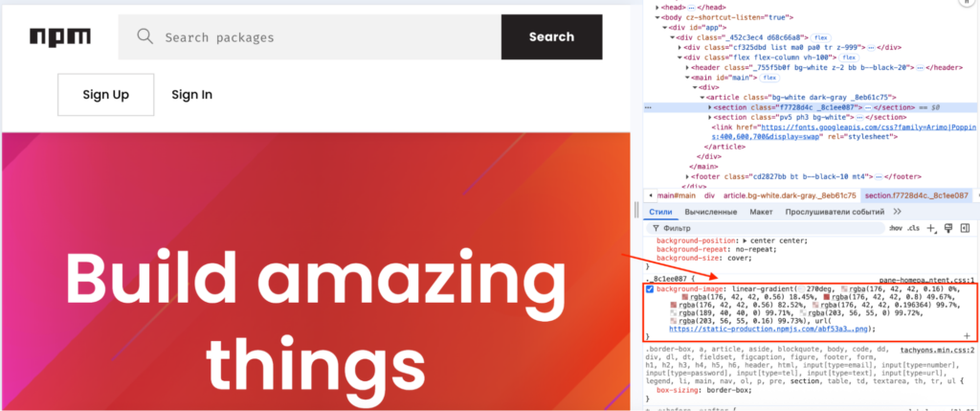This screenshot has height=411, width=980.
Task: Toggle the .cls classes panel
Action: (x=914, y=228)
